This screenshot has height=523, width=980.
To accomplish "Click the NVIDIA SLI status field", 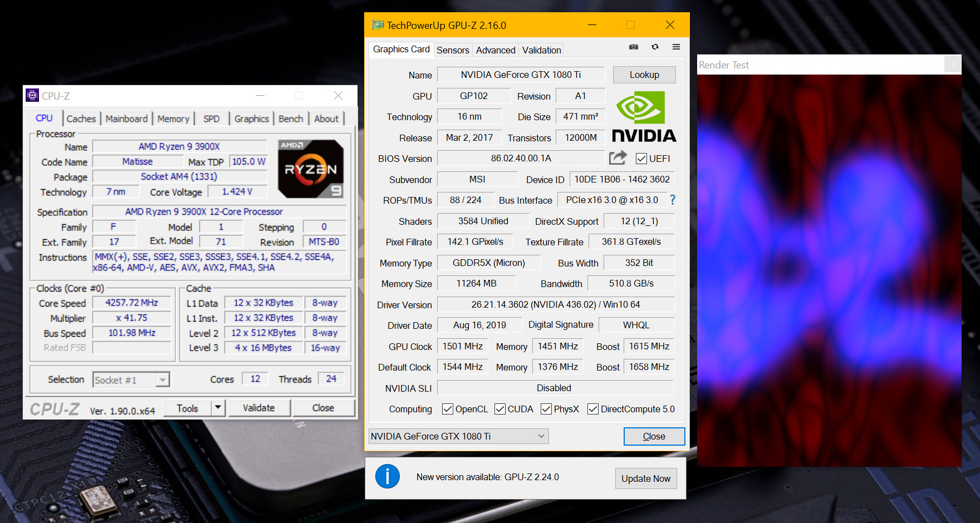I will (556, 388).
